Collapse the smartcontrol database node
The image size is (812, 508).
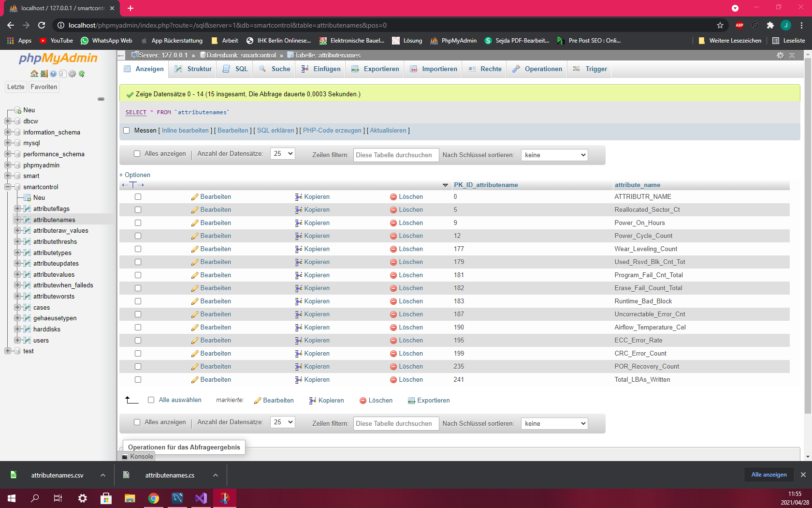tap(8, 187)
